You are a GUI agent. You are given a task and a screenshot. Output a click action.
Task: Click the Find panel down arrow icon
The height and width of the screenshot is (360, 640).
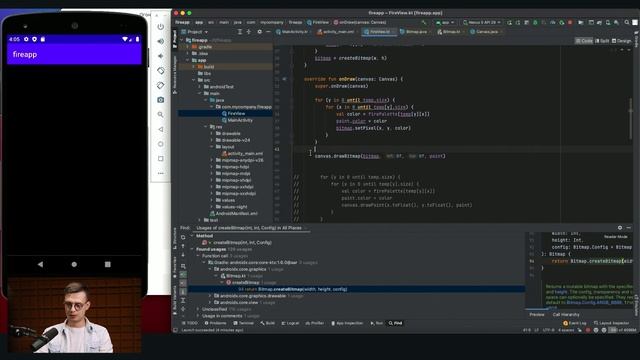(x=183, y=255)
